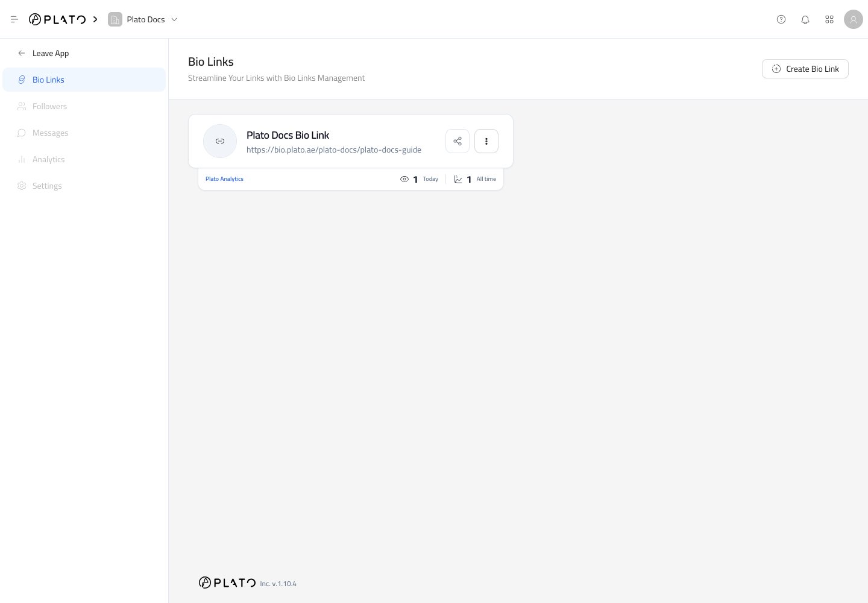The width and height of the screenshot is (868, 603).
Task: Open Messages in sidebar
Action: click(x=84, y=133)
